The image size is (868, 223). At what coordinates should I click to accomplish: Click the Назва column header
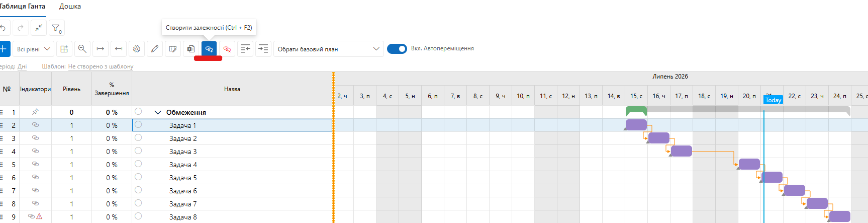click(232, 89)
